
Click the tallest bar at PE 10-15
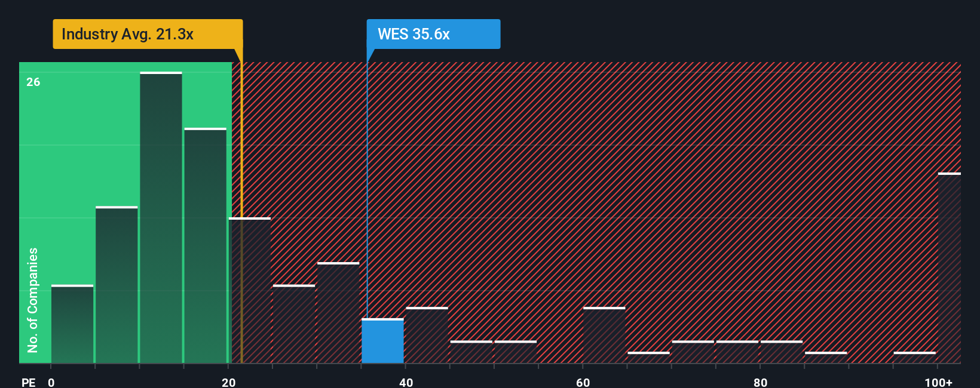(161, 217)
